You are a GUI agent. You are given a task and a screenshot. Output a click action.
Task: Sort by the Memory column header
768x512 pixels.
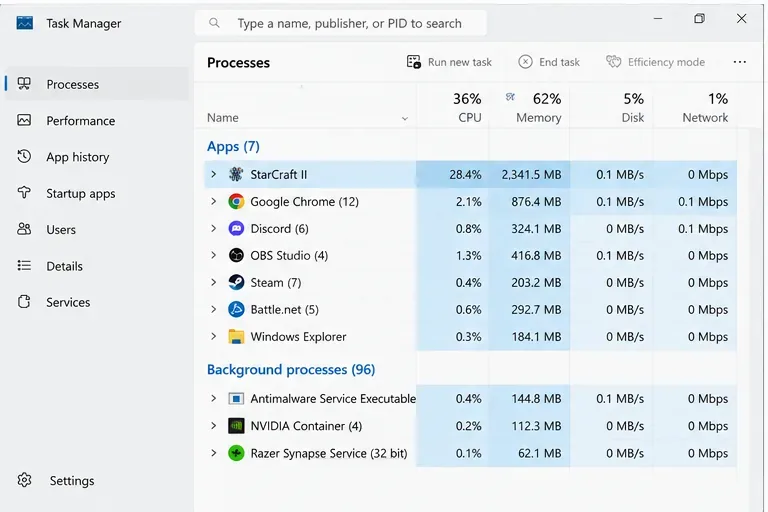[x=529, y=107]
